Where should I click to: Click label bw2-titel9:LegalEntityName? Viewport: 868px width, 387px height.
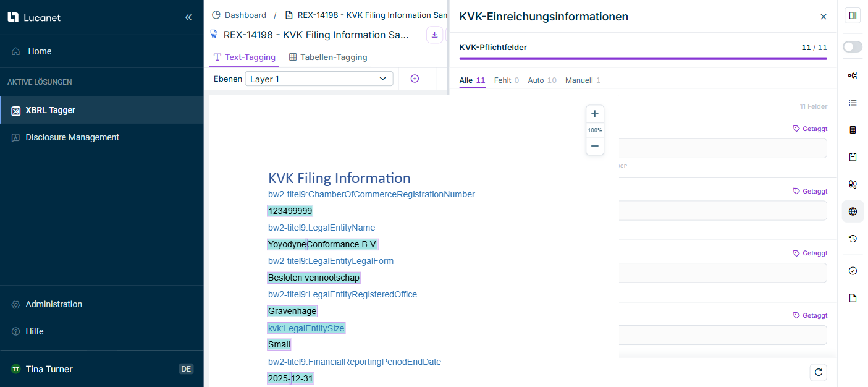pos(321,228)
